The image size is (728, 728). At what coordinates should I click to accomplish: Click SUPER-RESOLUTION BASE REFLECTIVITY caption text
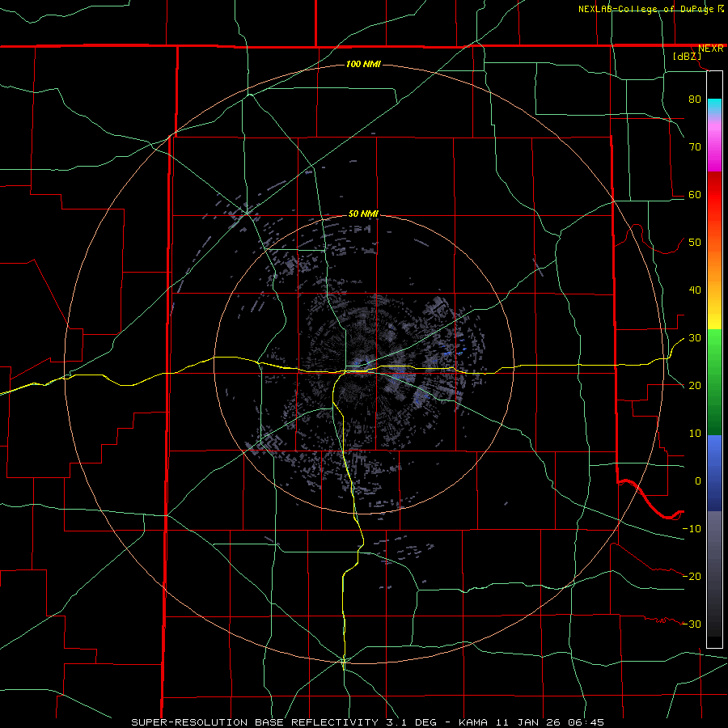coord(255,722)
